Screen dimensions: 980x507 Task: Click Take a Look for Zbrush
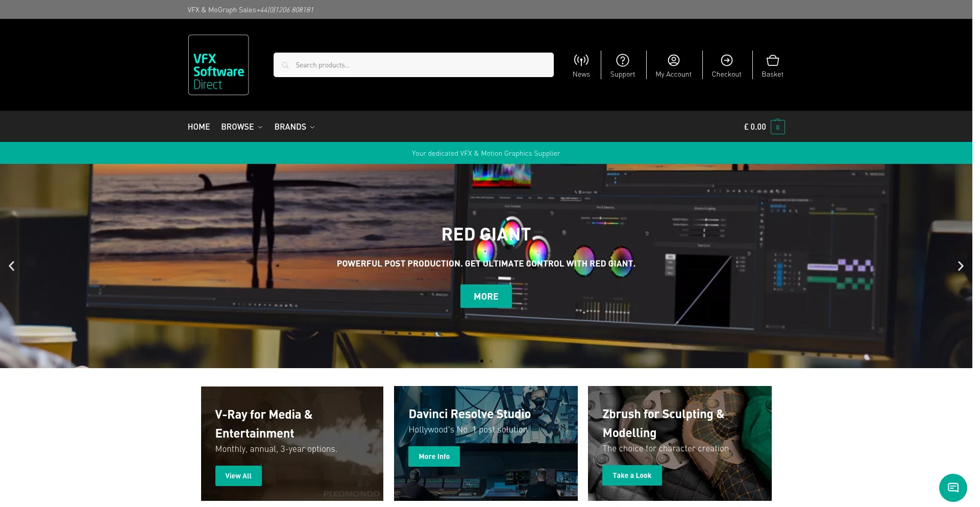632,475
